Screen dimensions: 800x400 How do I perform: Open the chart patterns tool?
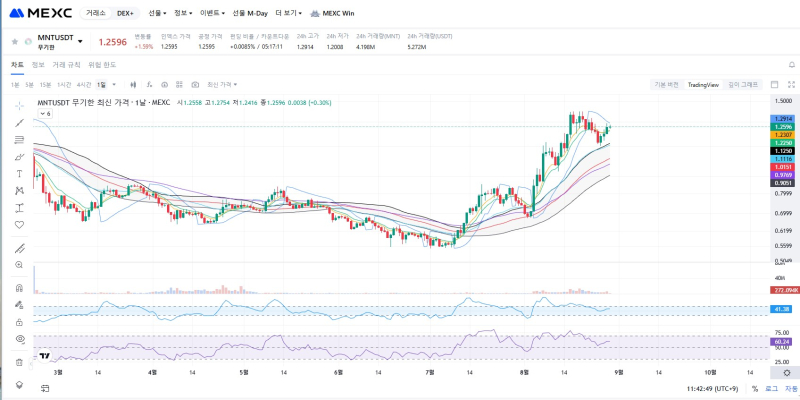[x=19, y=191]
